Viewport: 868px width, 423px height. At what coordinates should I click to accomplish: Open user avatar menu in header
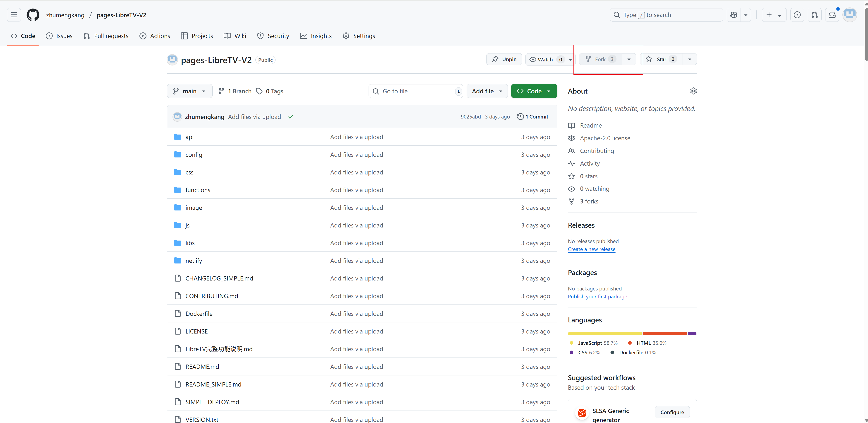point(849,15)
